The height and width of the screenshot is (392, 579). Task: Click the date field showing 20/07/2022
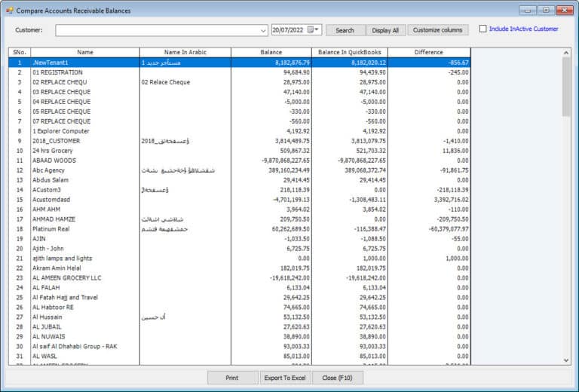pyautogui.click(x=289, y=30)
